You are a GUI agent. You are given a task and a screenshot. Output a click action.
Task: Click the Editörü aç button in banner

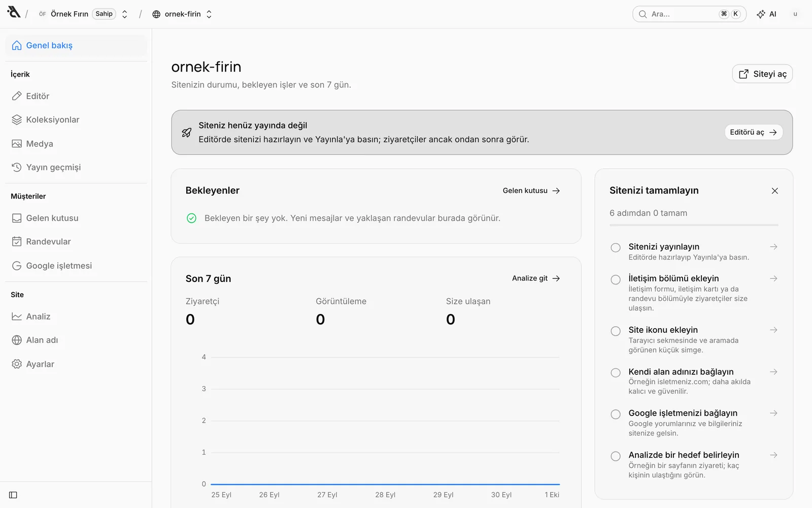point(754,132)
